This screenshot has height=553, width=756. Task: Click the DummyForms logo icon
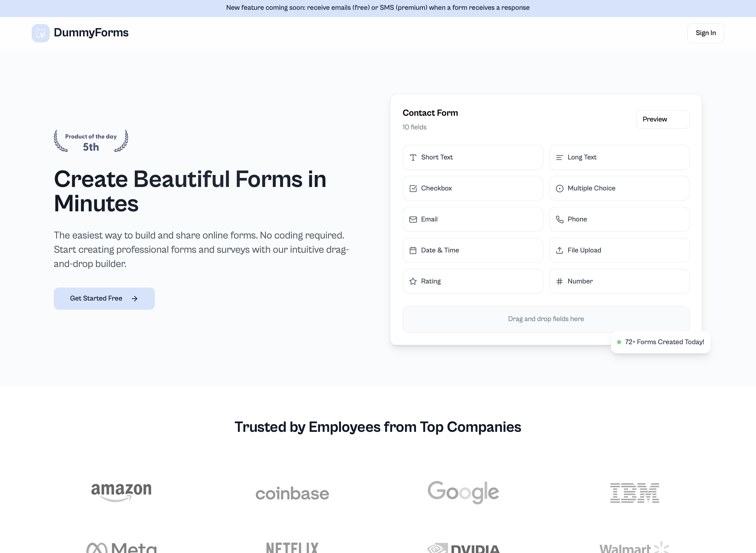[x=40, y=33]
